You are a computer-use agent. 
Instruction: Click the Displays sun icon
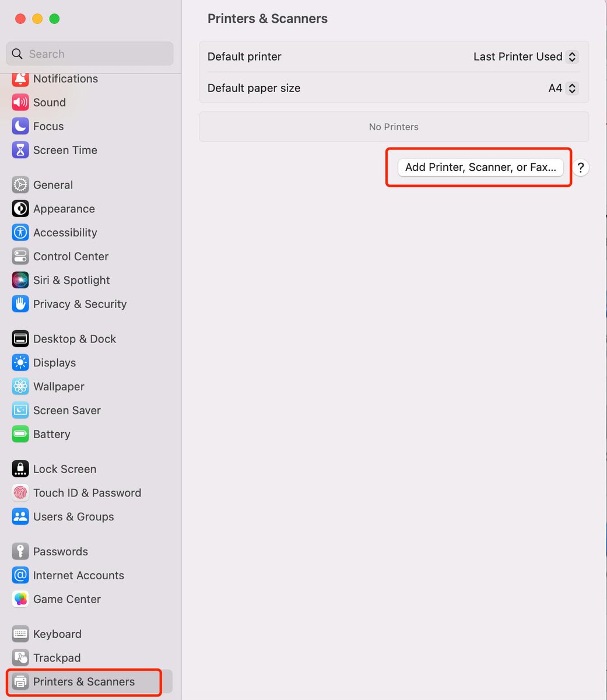pyautogui.click(x=20, y=363)
